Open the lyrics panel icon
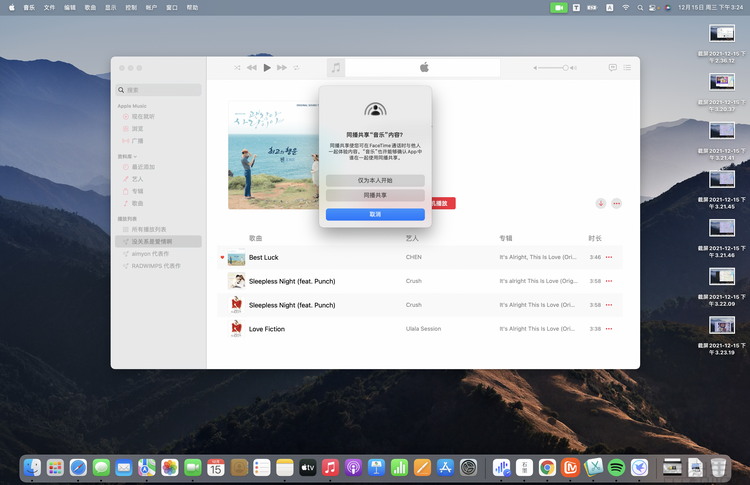750x485 pixels. (x=613, y=67)
